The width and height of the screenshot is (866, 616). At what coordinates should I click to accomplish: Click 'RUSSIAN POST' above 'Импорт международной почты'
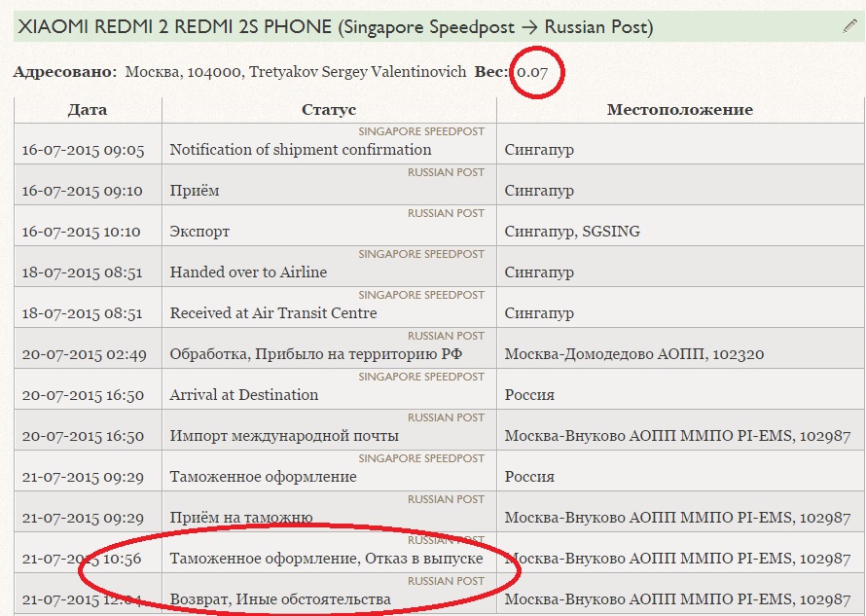[446, 417]
